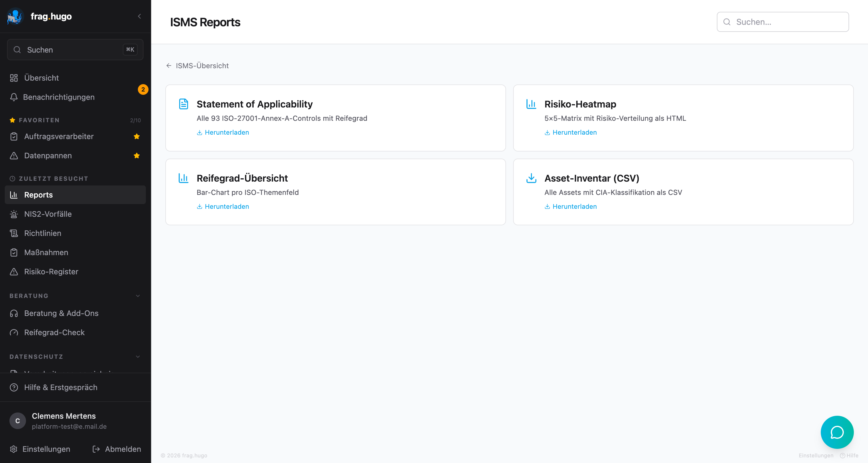Click Abmelden to log out
868x463 pixels.
(x=117, y=449)
